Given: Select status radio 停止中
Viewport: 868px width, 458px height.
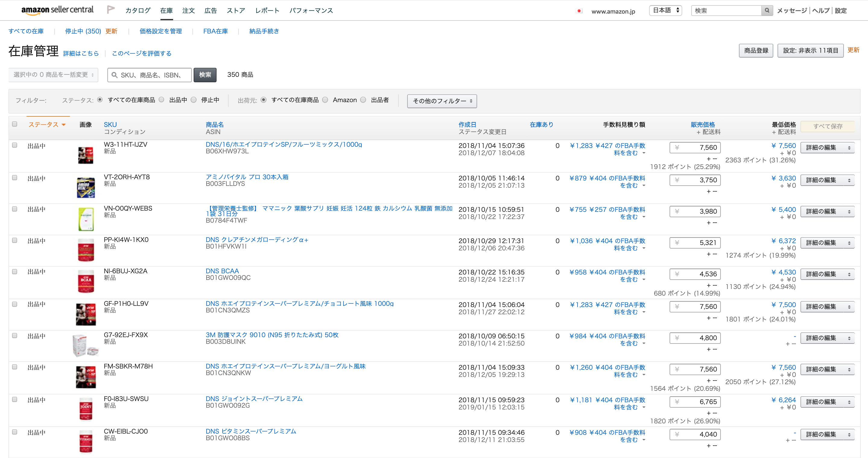Looking at the screenshot, I should 193,100.
